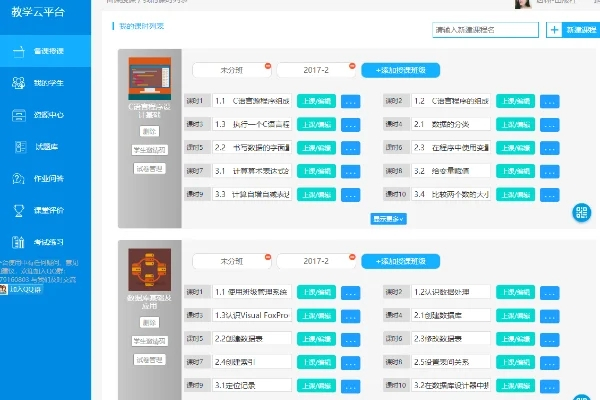
Task: Open the more options menu for database lesson 2.5
Action: coord(550,363)
